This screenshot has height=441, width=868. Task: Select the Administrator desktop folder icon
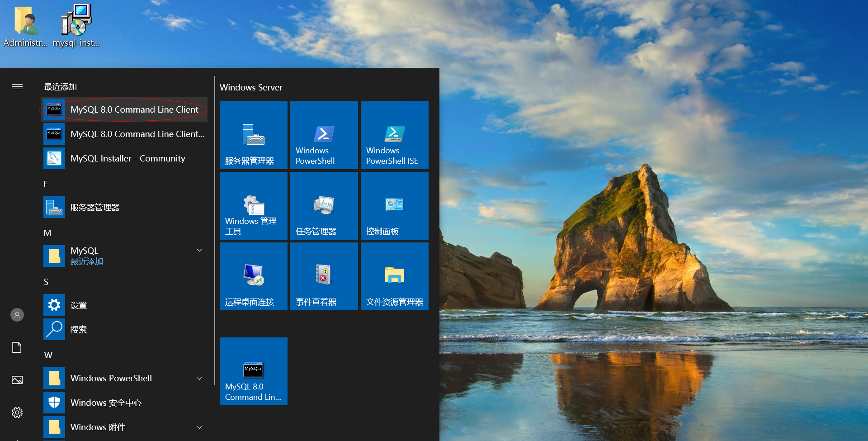[25, 26]
